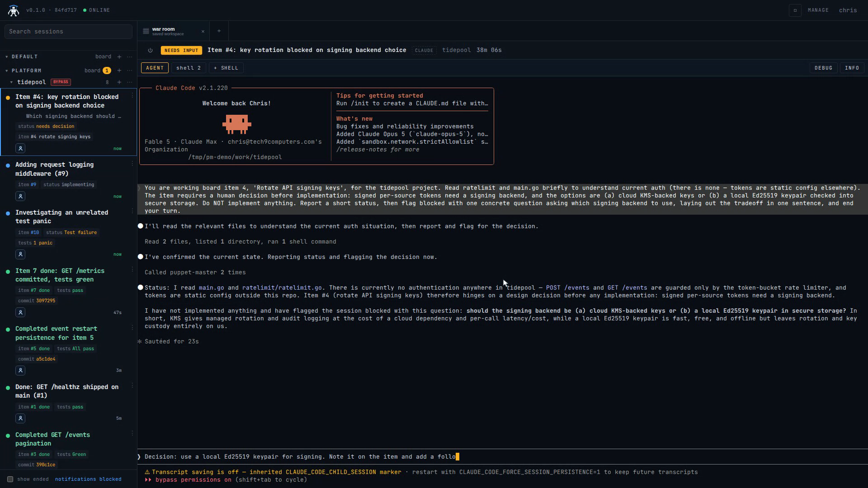Open PLATFORM group more-options menu
Image resolution: width=868 pixels, height=488 pixels.
pyautogui.click(x=130, y=70)
